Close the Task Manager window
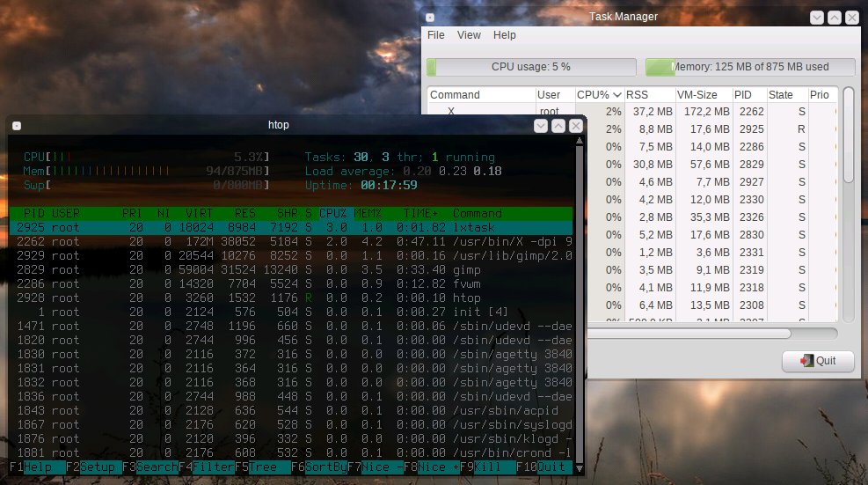868x485 pixels. coord(852,18)
